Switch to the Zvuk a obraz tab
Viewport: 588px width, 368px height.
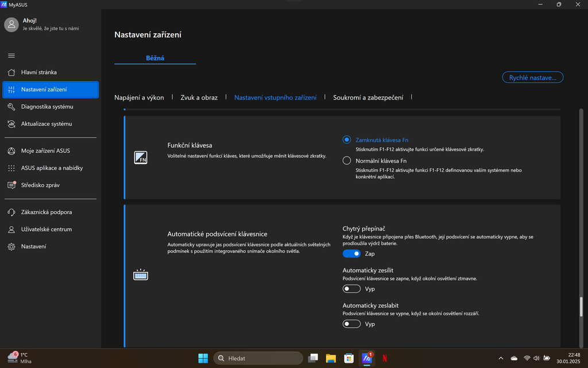pos(198,97)
